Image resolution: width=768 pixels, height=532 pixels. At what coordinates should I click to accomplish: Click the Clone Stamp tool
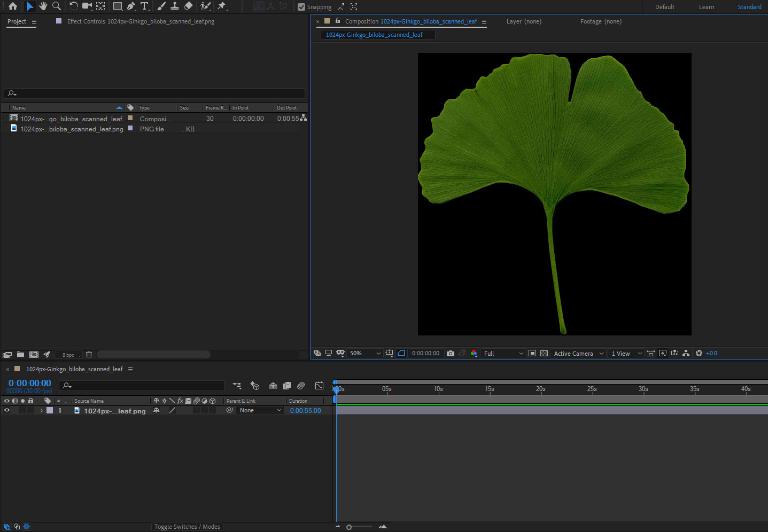pos(174,6)
